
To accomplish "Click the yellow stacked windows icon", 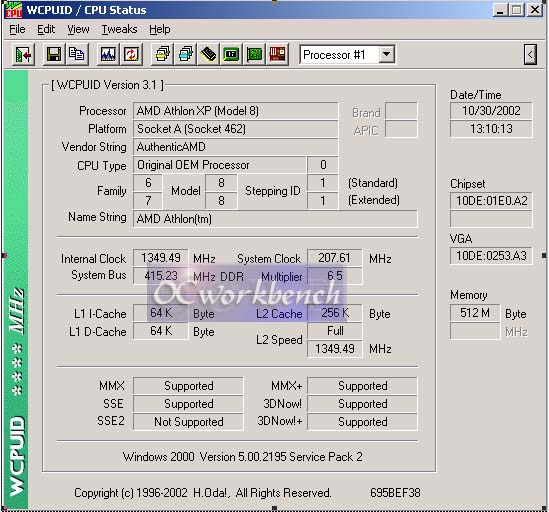I will tap(162, 54).
